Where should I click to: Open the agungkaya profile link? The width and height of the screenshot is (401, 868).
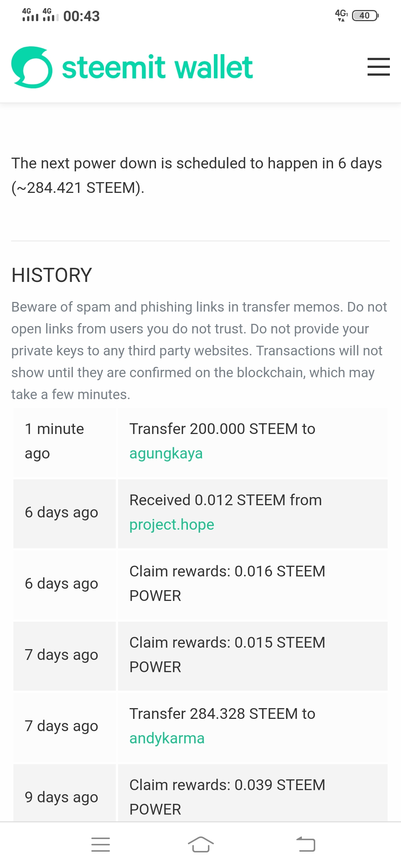coord(166,453)
